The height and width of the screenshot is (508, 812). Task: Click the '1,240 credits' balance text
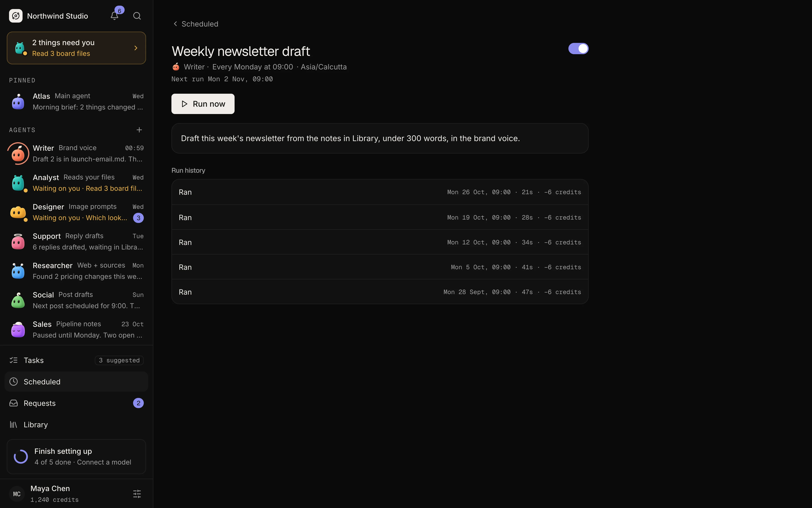tap(54, 500)
